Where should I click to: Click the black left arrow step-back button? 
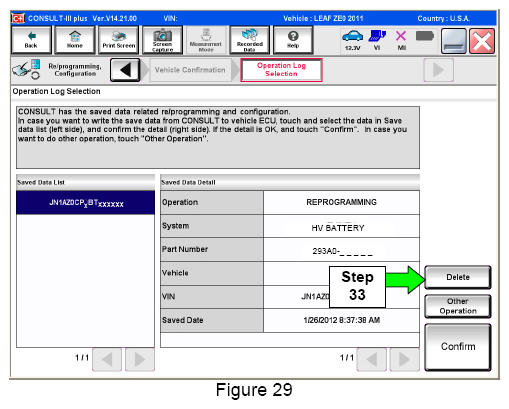pos(125,70)
